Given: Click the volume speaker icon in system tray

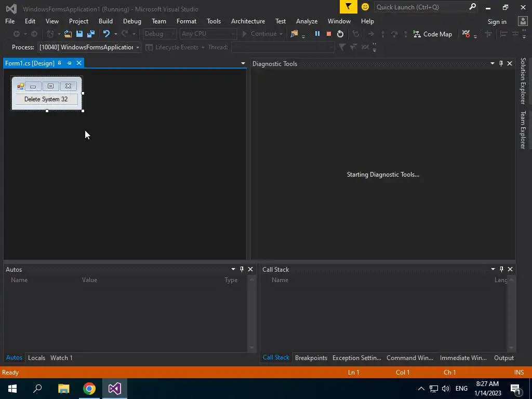Looking at the screenshot, I should (446, 389).
